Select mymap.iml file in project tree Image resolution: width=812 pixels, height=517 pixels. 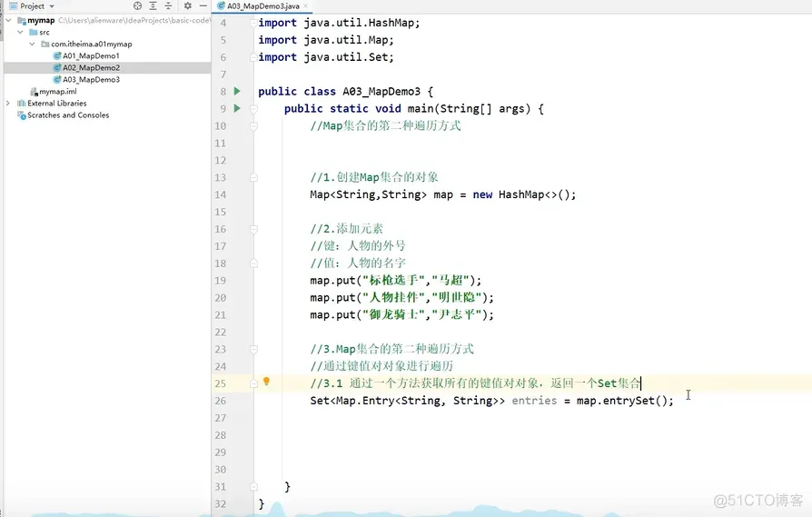point(58,92)
